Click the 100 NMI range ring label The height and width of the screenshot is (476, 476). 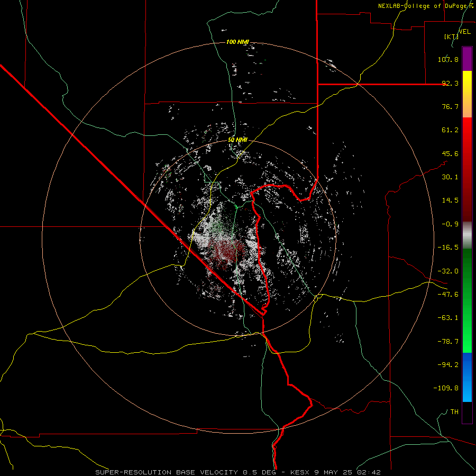(x=237, y=42)
